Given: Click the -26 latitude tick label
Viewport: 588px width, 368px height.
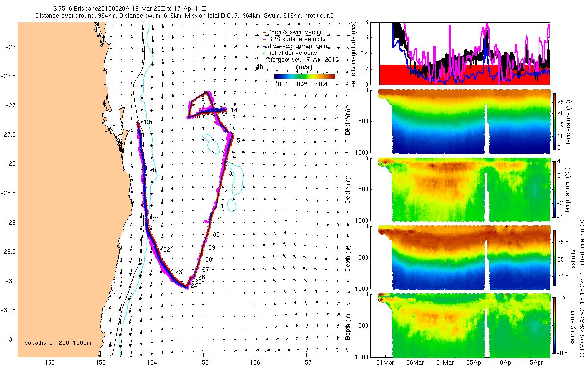Looking at the screenshot, I should point(11,47).
